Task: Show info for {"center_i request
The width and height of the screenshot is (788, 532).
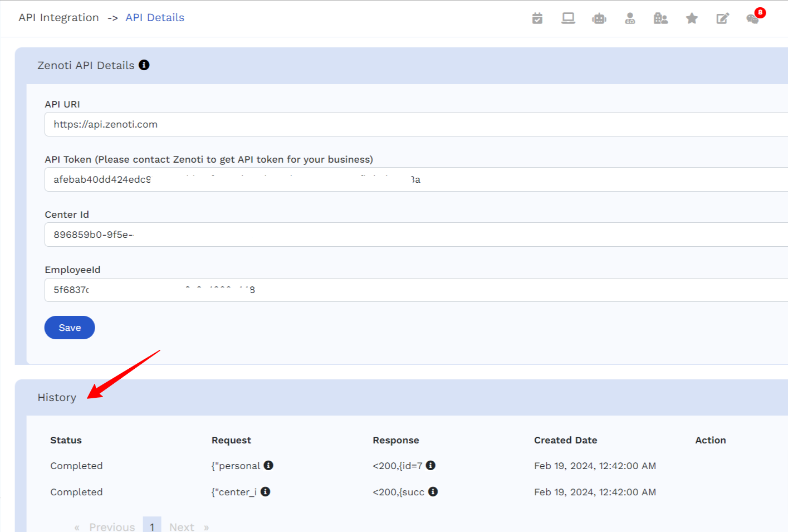Action: tap(266, 491)
